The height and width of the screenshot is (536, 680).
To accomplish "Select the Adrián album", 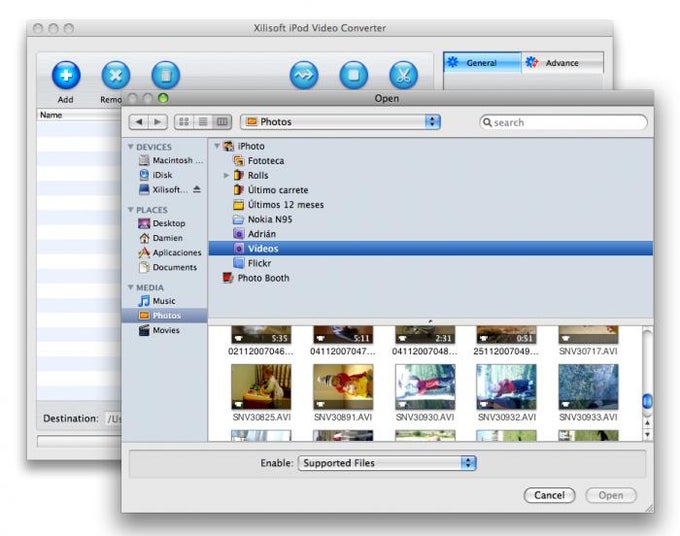I will point(255,234).
